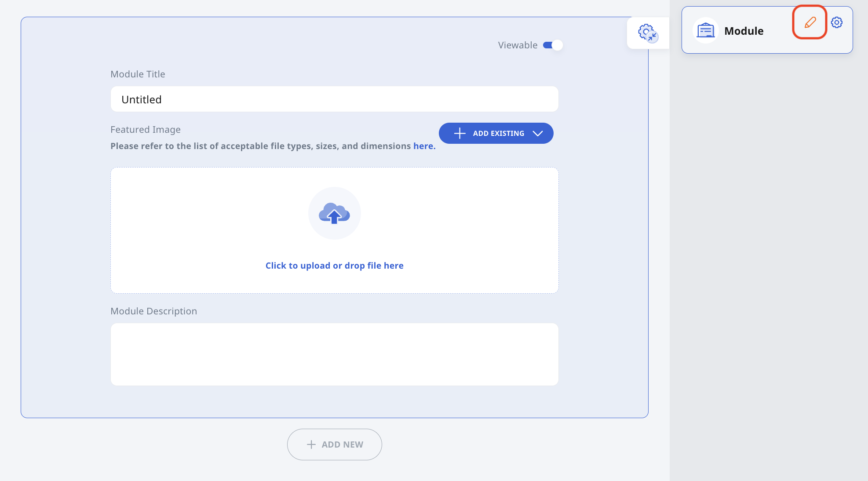Click the plus icon inside ADD NEW
The height and width of the screenshot is (481, 868).
pos(311,444)
